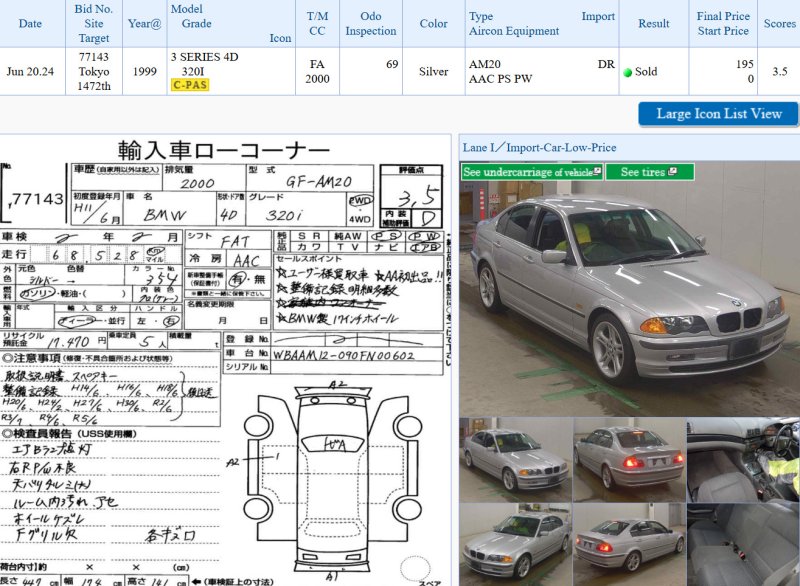
Task: Select the upper-row rear view thumbnail with lit tail lights
Action: pos(629,460)
